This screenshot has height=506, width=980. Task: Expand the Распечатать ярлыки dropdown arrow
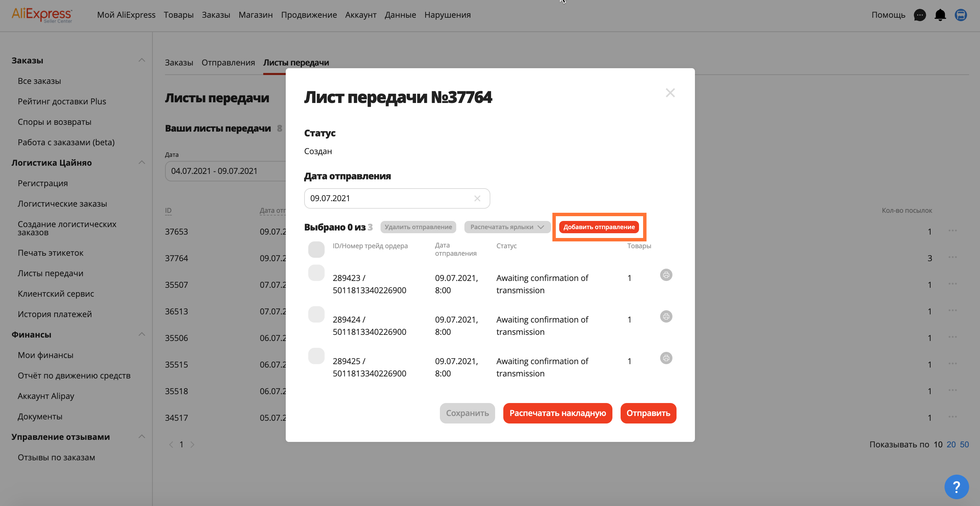click(543, 226)
